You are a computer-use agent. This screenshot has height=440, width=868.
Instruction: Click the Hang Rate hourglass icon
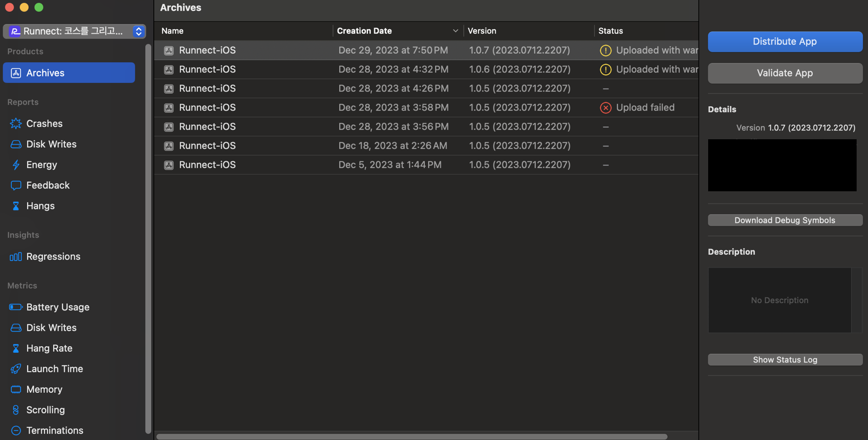pos(16,348)
